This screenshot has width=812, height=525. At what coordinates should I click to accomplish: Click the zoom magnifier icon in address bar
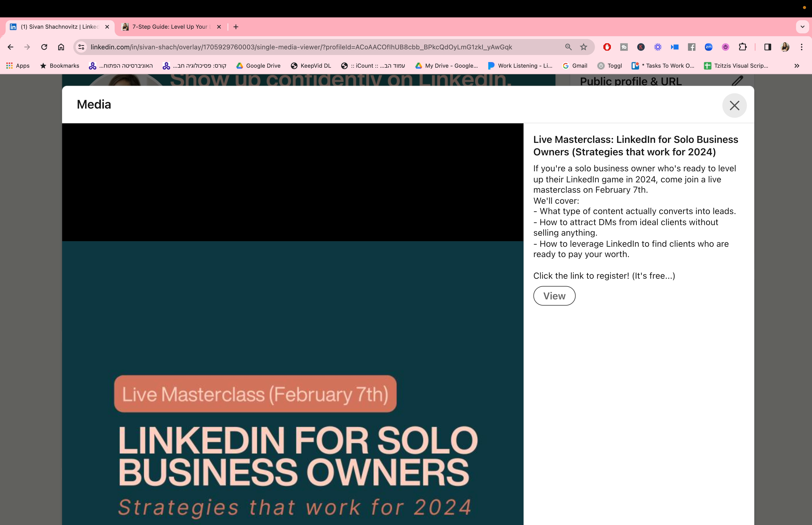point(568,47)
